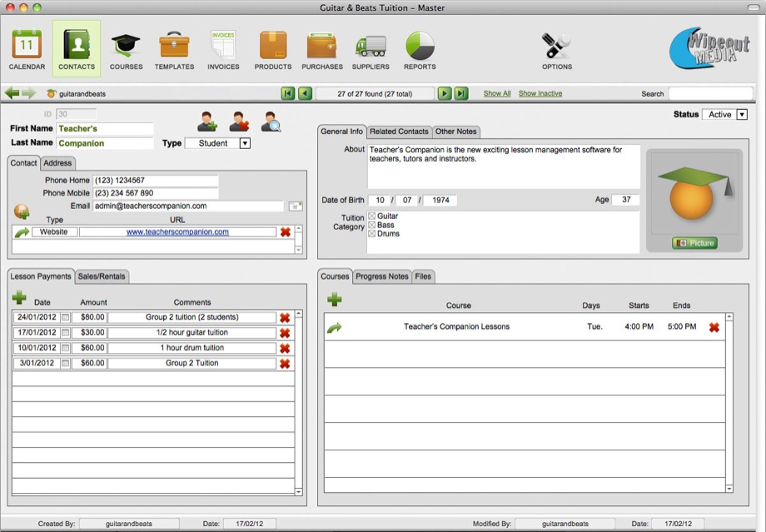This screenshot has height=532, width=766.
Task: Switch to the Sales/Rentals tab
Action: [x=102, y=276]
